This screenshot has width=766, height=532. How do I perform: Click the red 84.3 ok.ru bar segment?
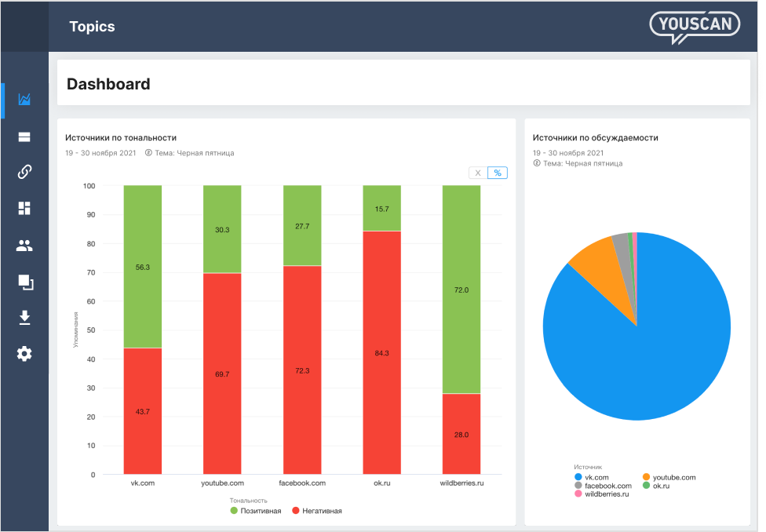tap(381, 352)
